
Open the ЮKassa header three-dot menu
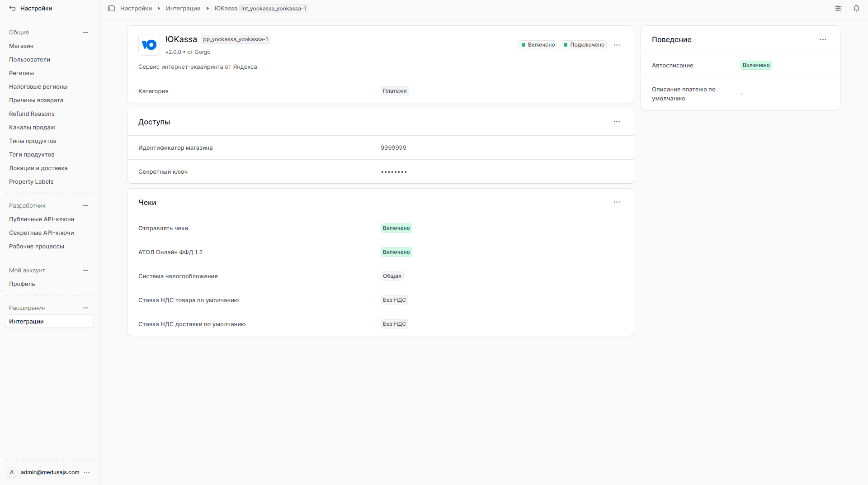pos(617,45)
